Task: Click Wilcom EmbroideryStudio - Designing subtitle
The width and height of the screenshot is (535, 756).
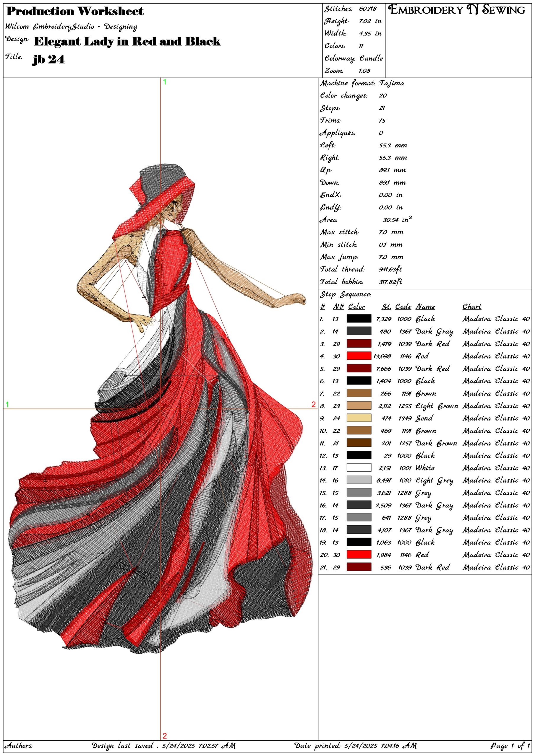Action: 71,27
